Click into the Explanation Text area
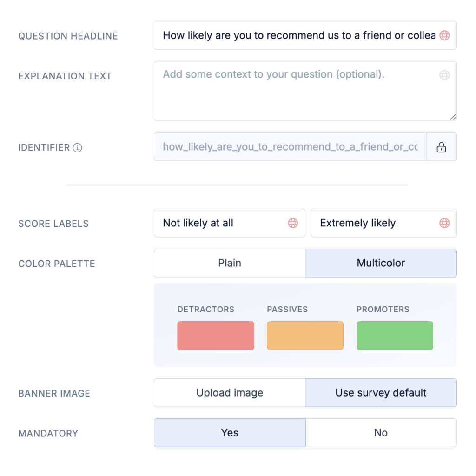The image size is (476, 476). (x=297, y=95)
